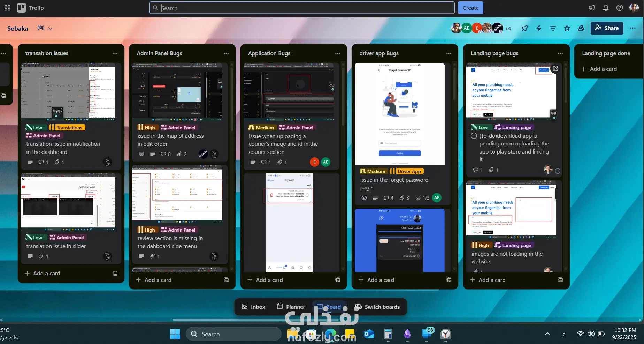Viewport: 644px width, 344px height.
Task: Open board visibility people icon
Action: pos(581,28)
